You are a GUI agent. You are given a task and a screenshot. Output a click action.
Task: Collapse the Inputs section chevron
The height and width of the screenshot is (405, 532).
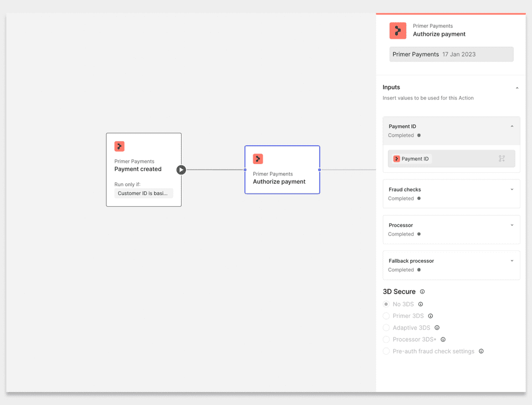517,88
